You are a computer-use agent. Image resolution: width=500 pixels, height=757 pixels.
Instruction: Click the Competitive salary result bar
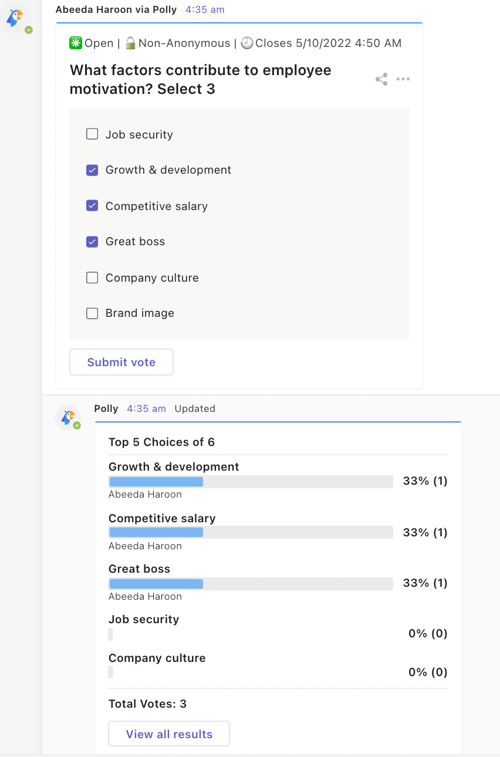[x=251, y=532]
